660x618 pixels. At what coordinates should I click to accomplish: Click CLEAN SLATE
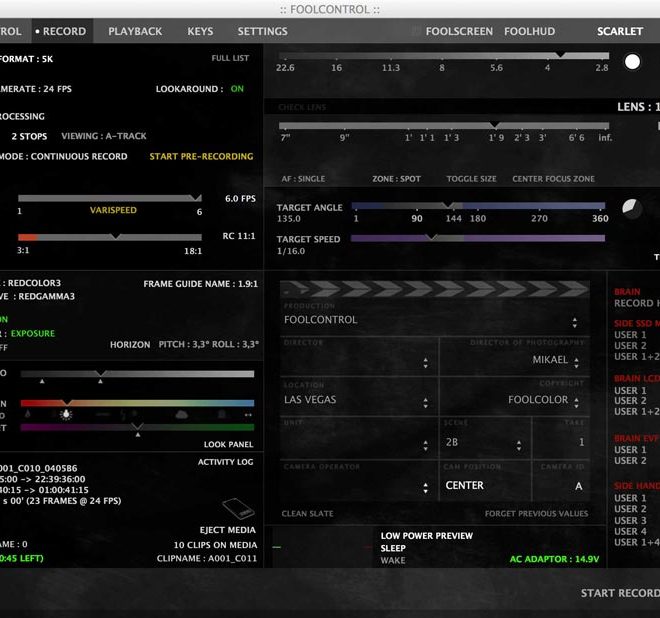[307, 514]
